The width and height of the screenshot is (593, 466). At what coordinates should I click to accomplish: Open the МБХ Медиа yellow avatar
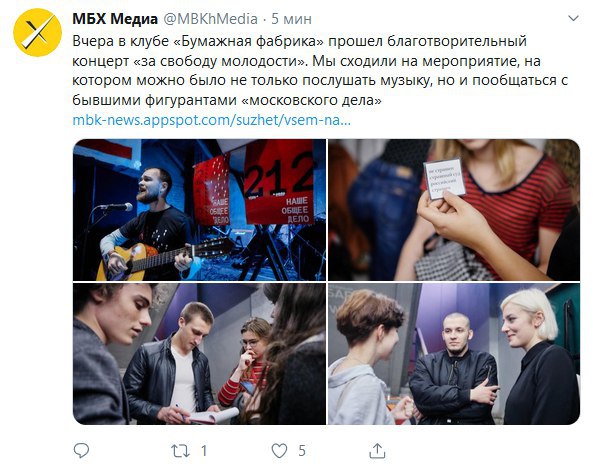point(37,33)
